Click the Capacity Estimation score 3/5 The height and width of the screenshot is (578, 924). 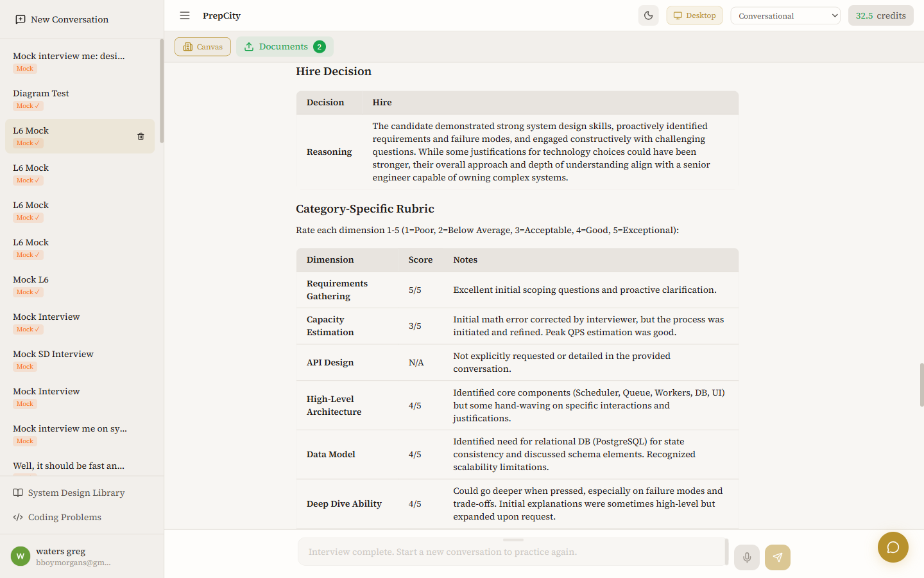415,326
